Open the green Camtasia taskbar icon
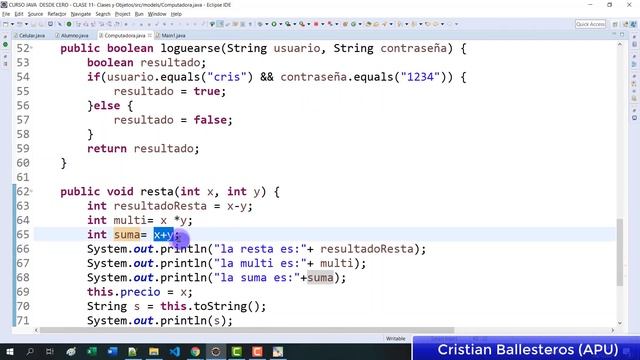 pos(236,351)
